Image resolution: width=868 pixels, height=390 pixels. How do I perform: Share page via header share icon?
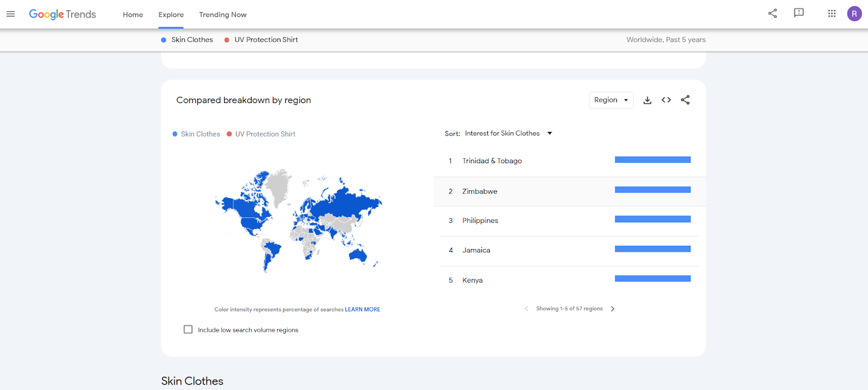click(x=773, y=14)
